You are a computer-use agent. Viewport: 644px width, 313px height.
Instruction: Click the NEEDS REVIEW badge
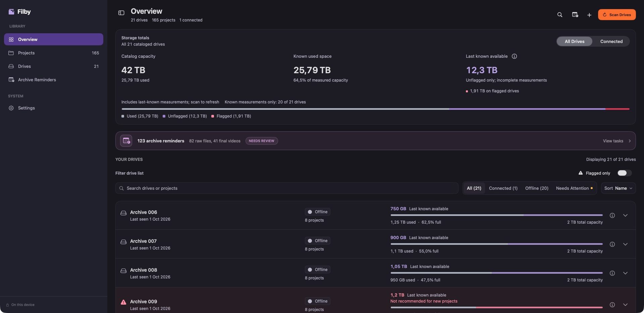(x=262, y=141)
